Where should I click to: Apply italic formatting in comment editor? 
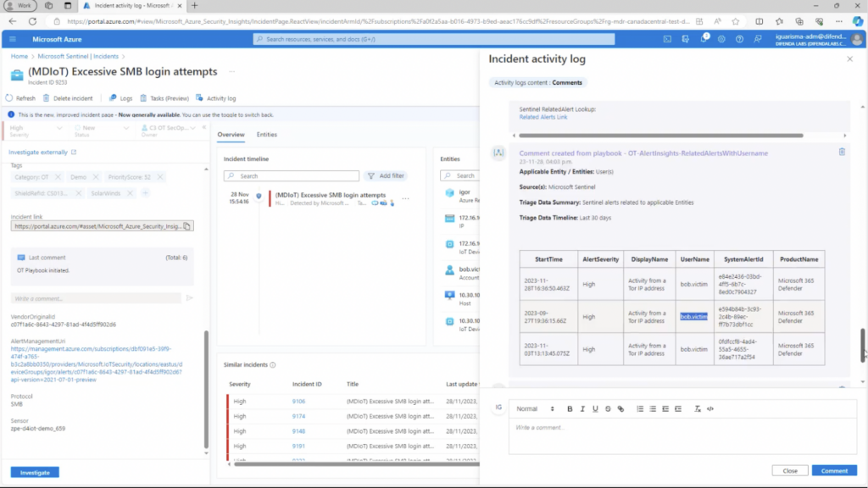point(582,409)
